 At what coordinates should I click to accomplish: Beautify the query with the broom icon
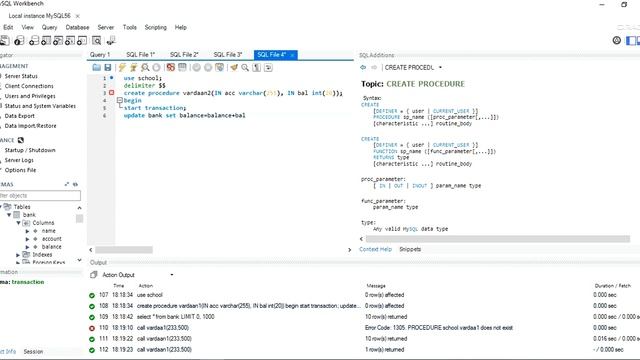click(x=234, y=67)
